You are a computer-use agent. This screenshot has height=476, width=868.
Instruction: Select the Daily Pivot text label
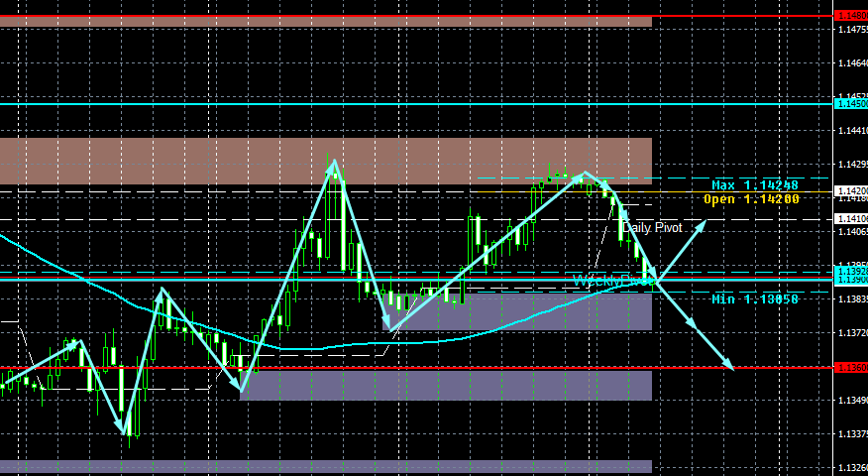pyautogui.click(x=652, y=228)
